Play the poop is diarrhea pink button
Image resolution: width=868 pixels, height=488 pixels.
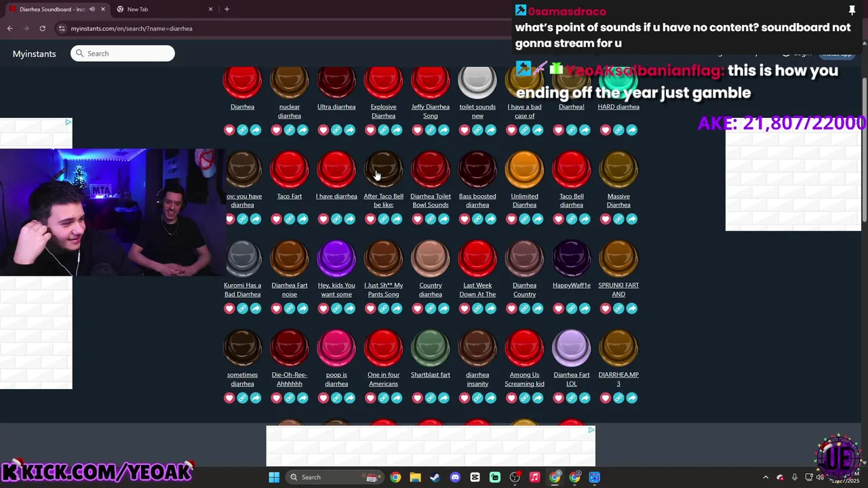click(x=336, y=348)
